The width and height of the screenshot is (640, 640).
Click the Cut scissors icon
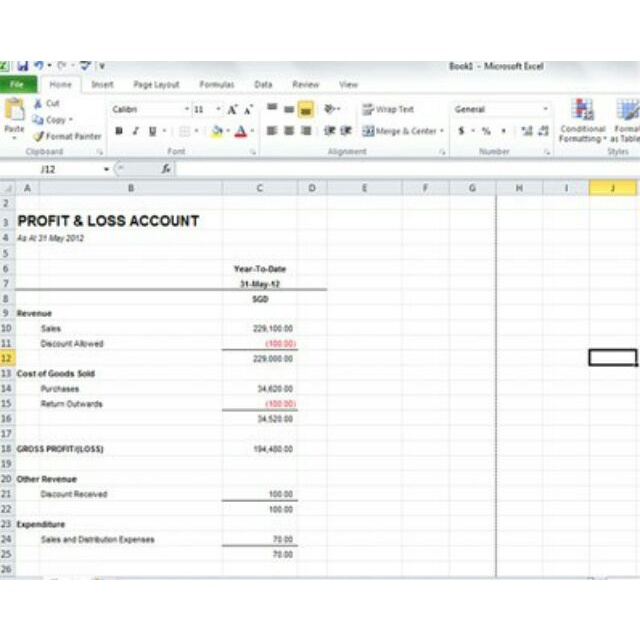(x=39, y=103)
